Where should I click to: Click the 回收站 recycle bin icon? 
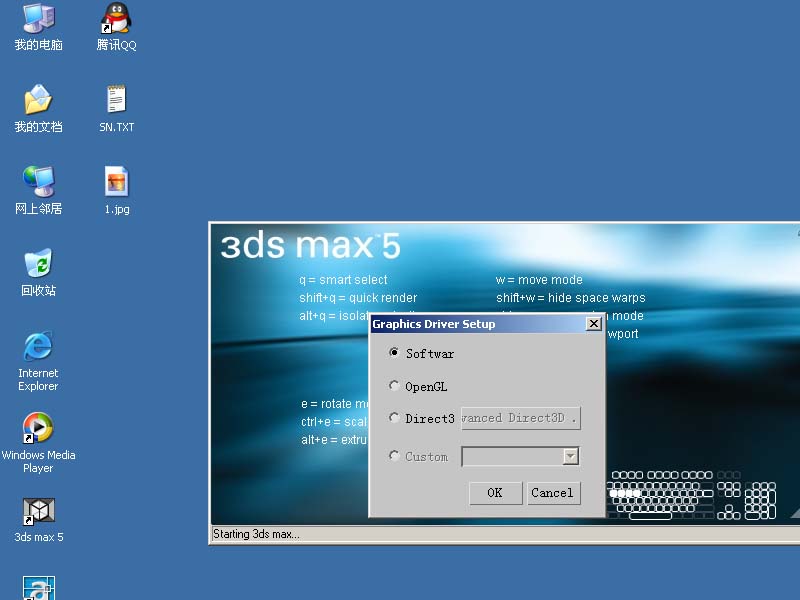38,263
